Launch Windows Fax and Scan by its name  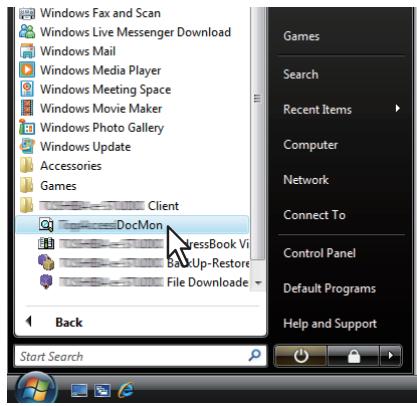(100, 13)
